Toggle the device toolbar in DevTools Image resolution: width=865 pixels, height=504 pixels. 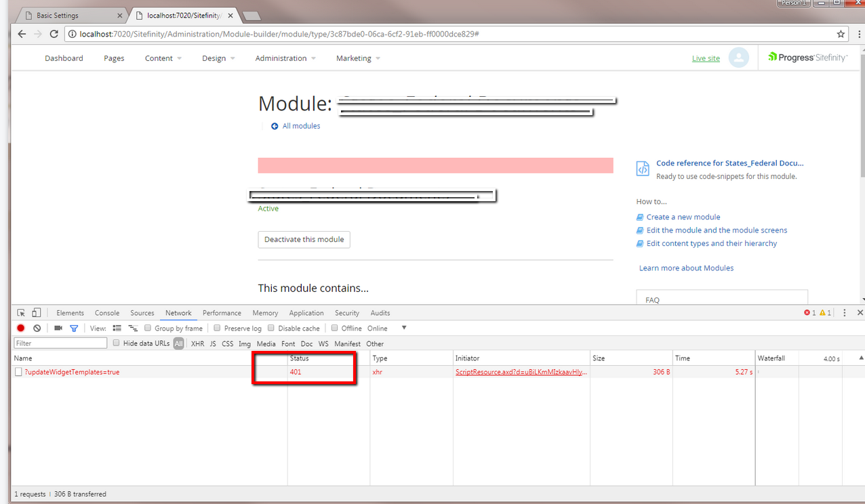pyautogui.click(x=37, y=312)
